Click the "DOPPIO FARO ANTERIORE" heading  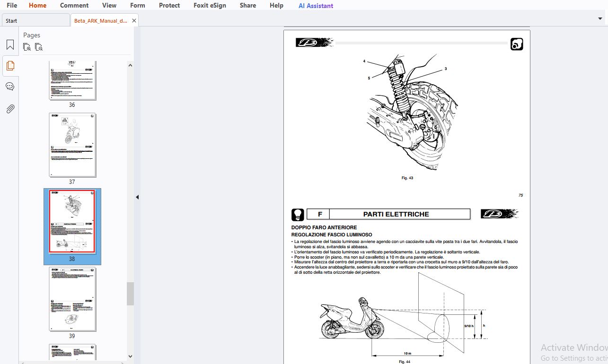(324, 227)
